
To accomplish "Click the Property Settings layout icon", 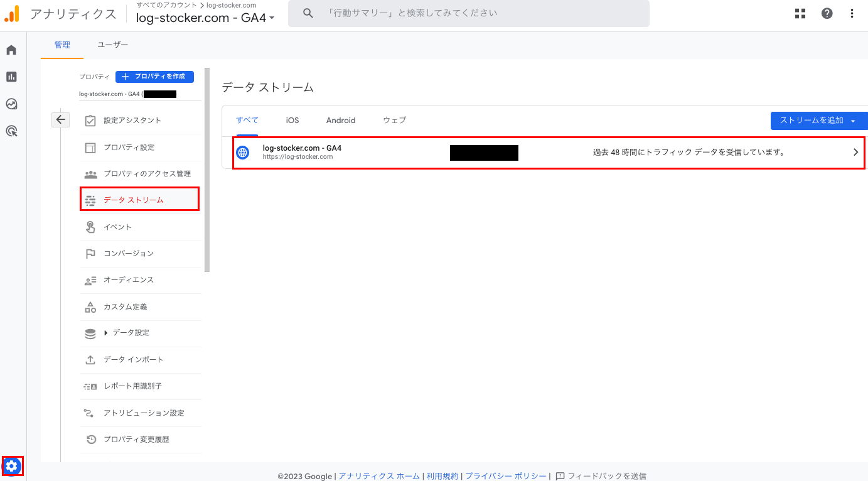I will pos(90,148).
